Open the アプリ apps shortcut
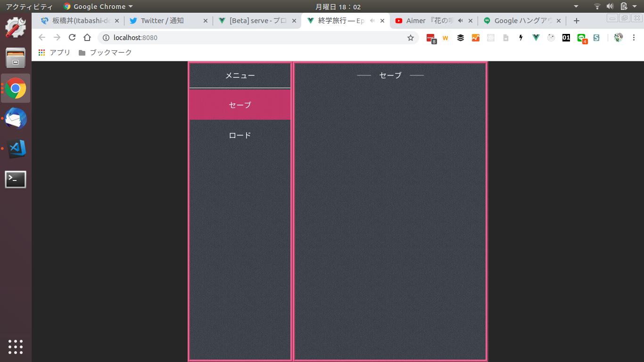The image size is (644, 362). [55, 53]
